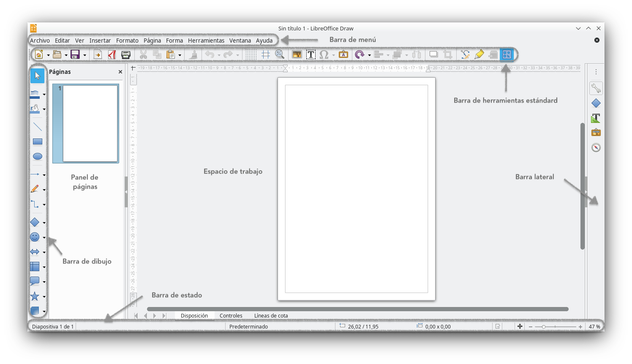Open the Formato menu
Image resolution: width=632 pixels, height=364 pixels.
click(127, 41)
